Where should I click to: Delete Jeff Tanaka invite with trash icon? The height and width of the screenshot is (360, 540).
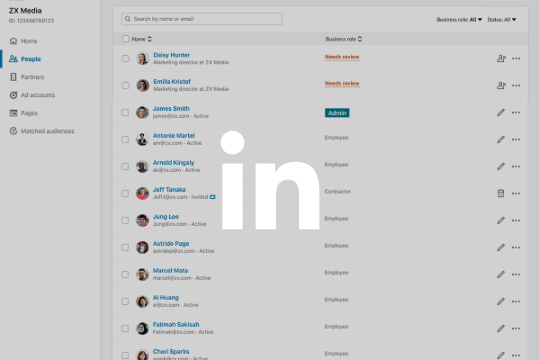point(501,193)
